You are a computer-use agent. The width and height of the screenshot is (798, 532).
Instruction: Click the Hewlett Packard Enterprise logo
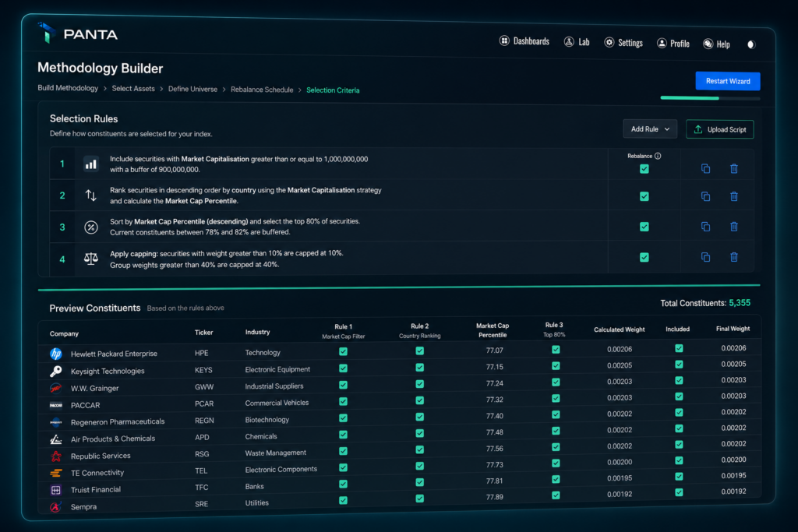point(56,354)
